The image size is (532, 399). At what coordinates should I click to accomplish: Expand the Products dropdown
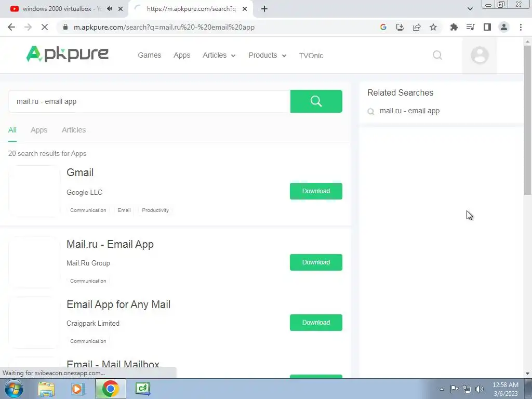[x=268, y=55]
